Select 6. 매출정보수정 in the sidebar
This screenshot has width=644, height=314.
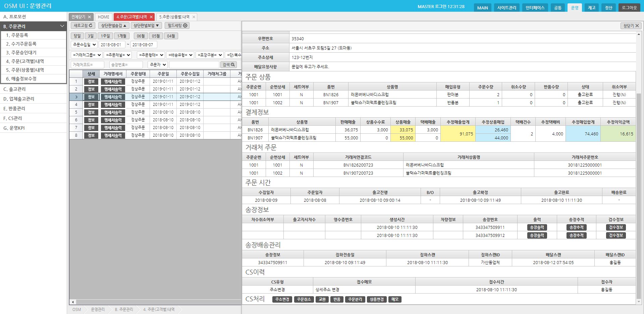tap(21, 79)
